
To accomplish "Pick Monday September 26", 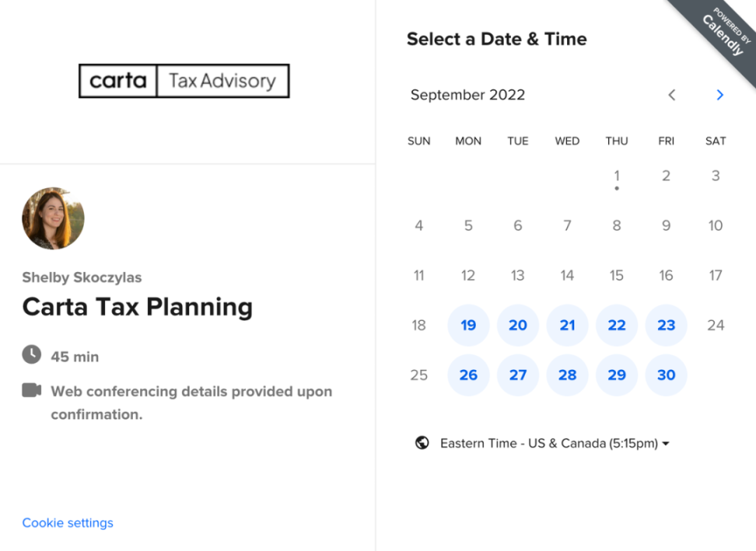I will click(468, 375).
